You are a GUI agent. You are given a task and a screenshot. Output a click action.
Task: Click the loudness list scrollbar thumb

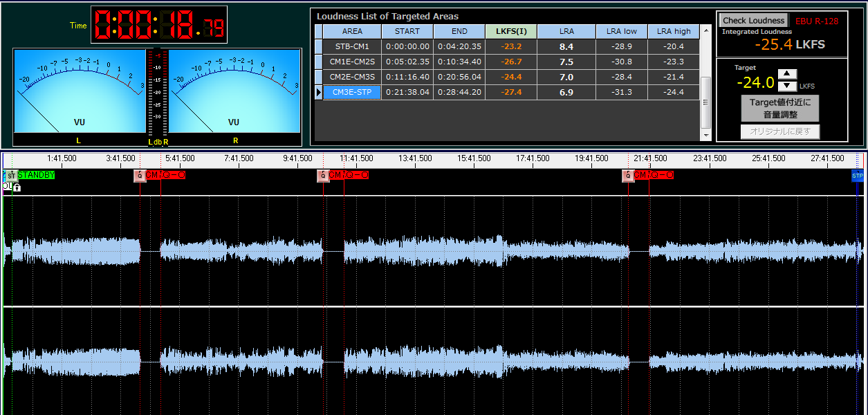(x=705, y=102)
